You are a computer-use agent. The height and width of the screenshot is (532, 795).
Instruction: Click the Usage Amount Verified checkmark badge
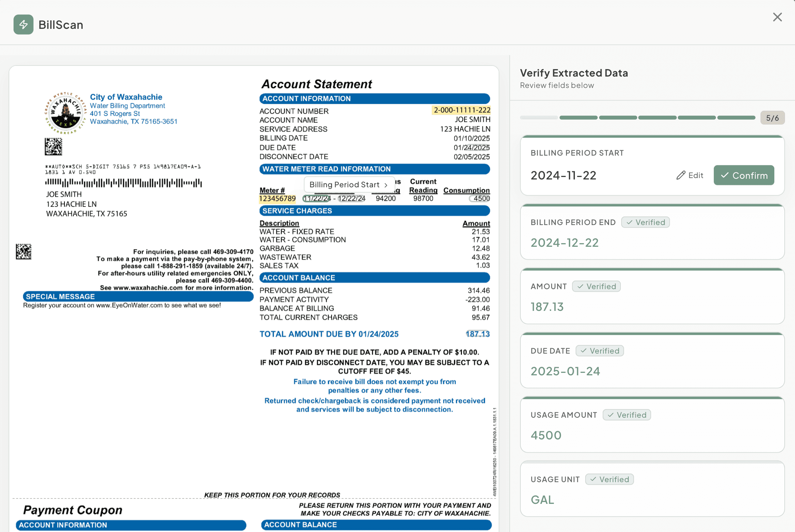[627, 415]
